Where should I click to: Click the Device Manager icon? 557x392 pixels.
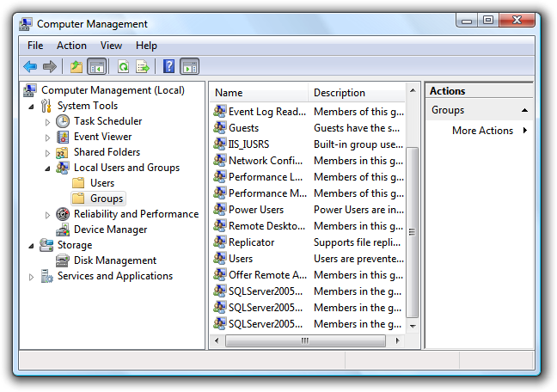[63, 230]
